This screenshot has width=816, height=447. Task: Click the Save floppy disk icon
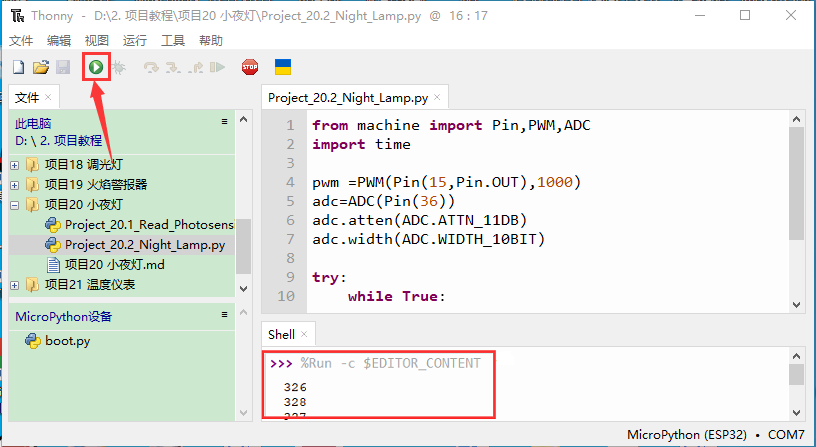click(x=63, y=68)
